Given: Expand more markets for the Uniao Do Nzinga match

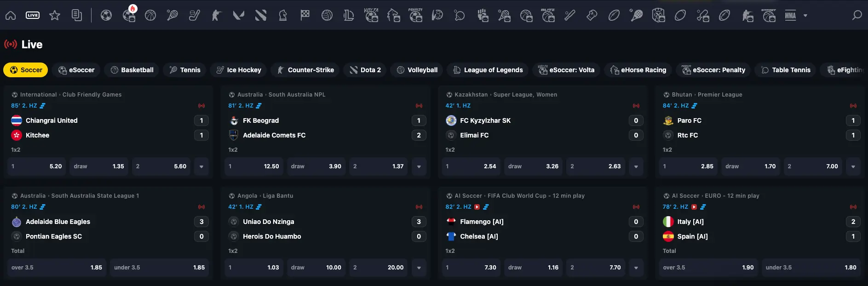Looking at the screenshot, I should point(419,268).
